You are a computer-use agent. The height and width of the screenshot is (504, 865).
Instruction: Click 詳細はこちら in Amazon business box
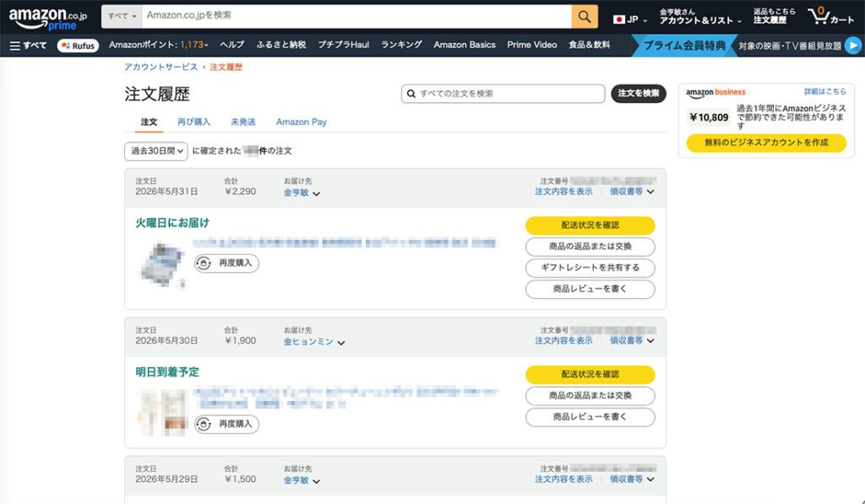[x=824, y=91]
